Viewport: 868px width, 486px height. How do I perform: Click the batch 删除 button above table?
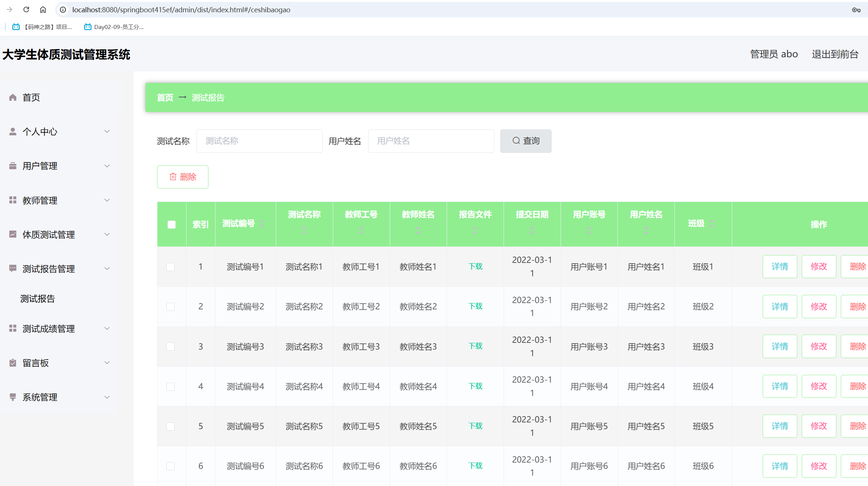click(x=182, y=177)
